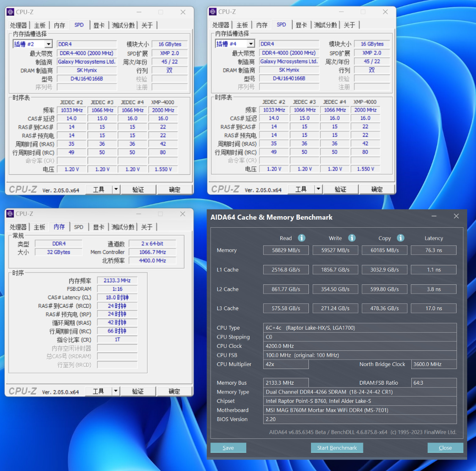Click L1 Cache Read value 2516.8 GB/s
This screenshot has width=476, height=471.
click(286, 270)
